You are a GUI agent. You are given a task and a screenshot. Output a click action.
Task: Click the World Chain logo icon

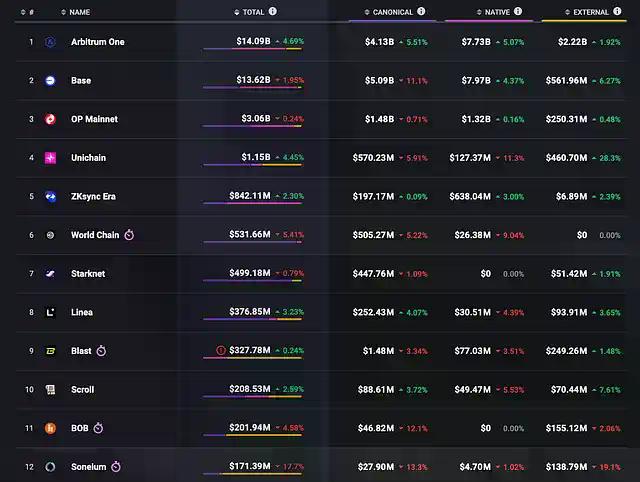(x=50, y=235)
